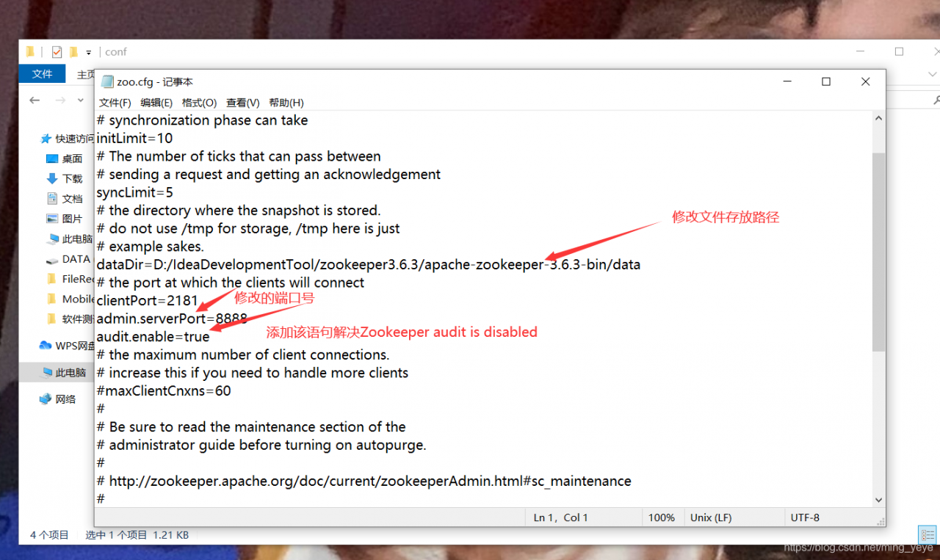Open Downloads (下载) folder in sidebar
940x560 pixels.
click(71, 178)
